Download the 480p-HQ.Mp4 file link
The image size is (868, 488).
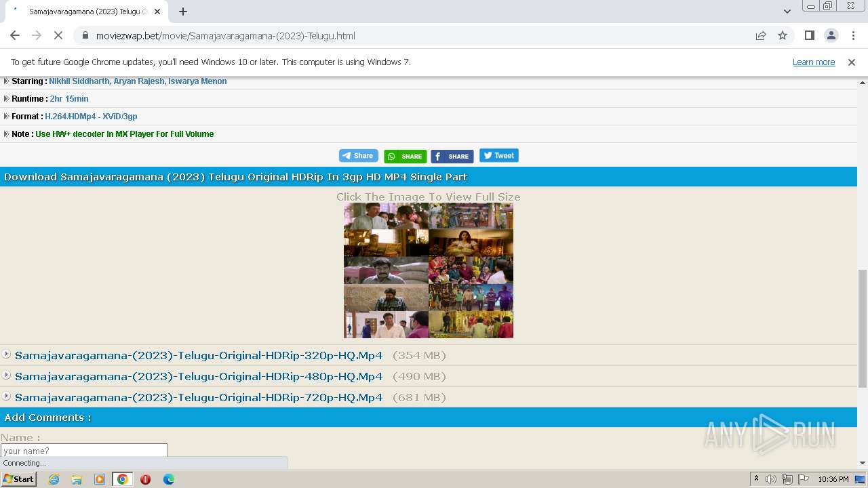point(199,376)
